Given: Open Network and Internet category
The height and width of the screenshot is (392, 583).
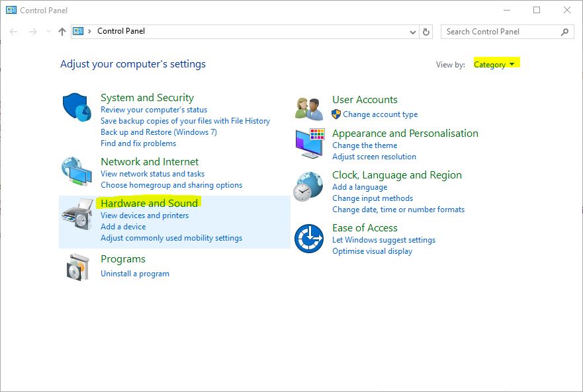Looking at the screenshot, I should tap(150, 162).
